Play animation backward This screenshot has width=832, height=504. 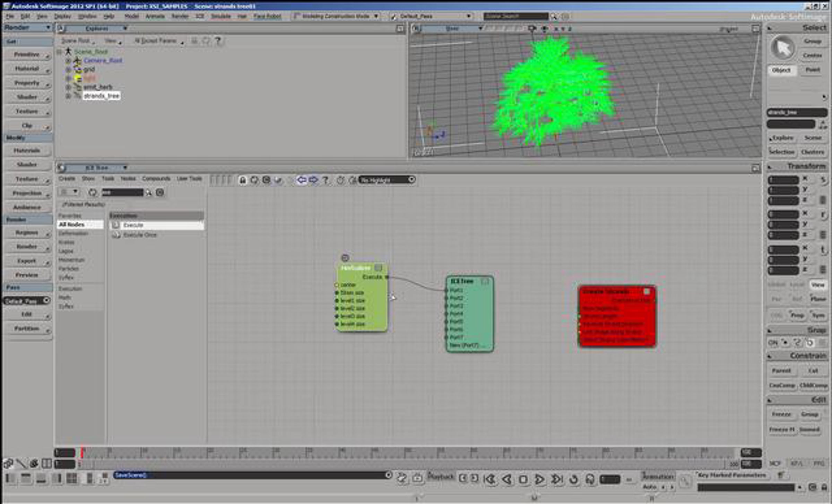507,479
